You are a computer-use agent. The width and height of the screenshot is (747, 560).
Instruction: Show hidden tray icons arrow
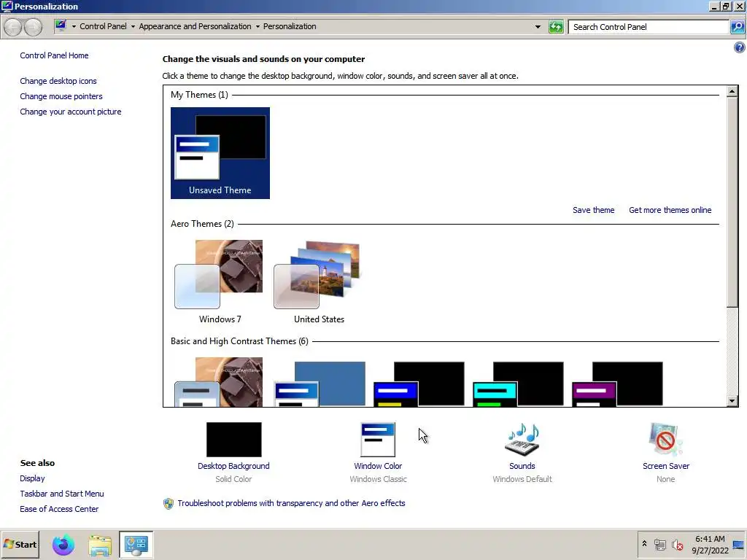pyautogui.click(x=644, y=543)
